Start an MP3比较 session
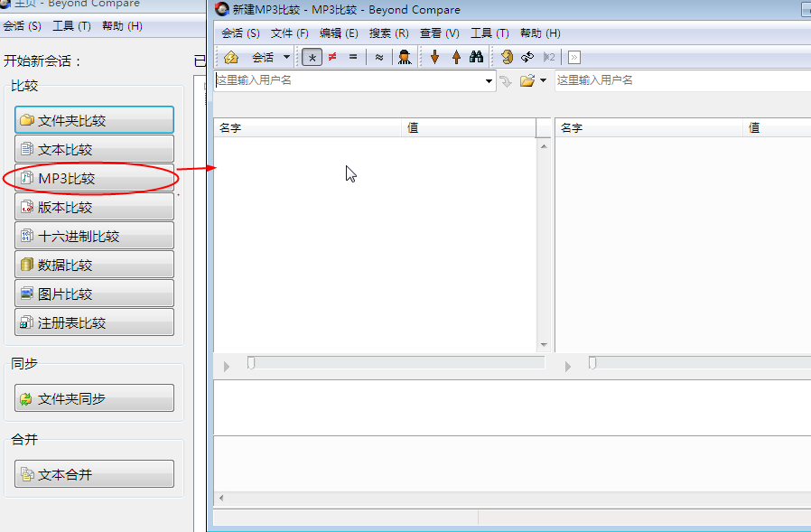811x532 pixels. [x=94, y=178]
